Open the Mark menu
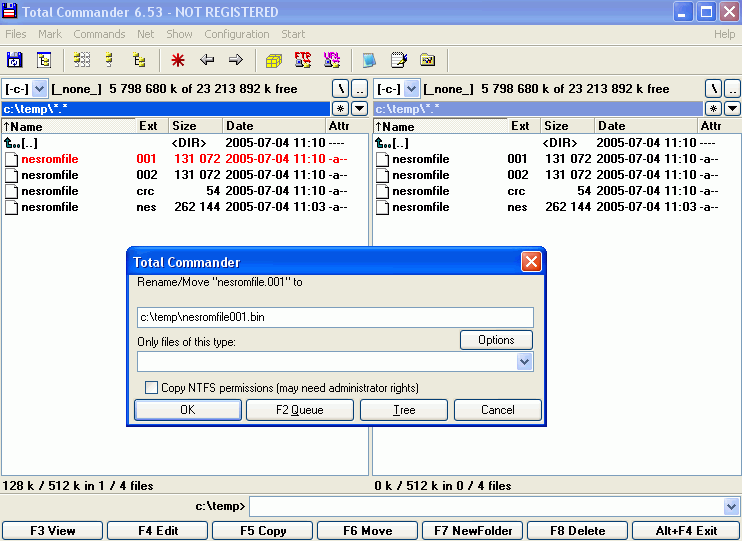 tap(50, 34)
